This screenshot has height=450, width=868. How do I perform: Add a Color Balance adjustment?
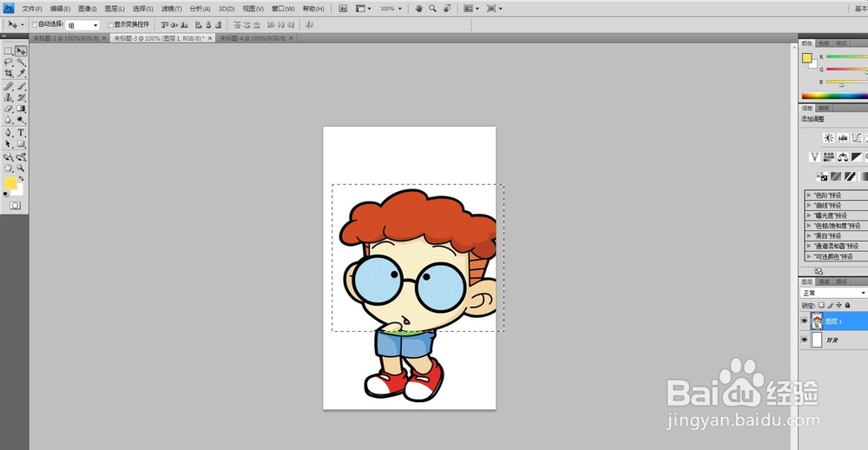tap(843, 157)
